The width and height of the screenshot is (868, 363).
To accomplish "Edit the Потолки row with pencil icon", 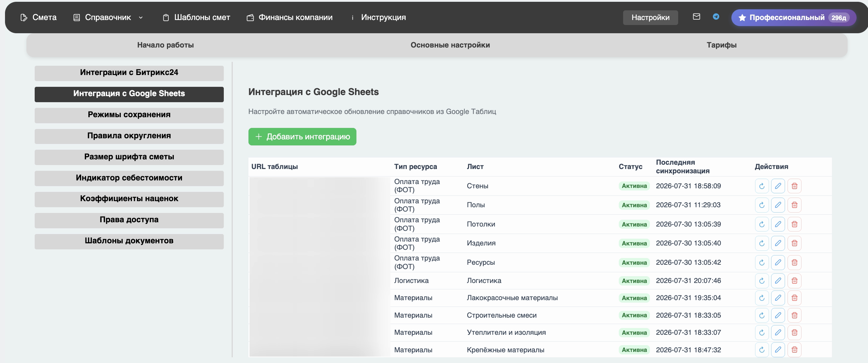I will point(778,224).
